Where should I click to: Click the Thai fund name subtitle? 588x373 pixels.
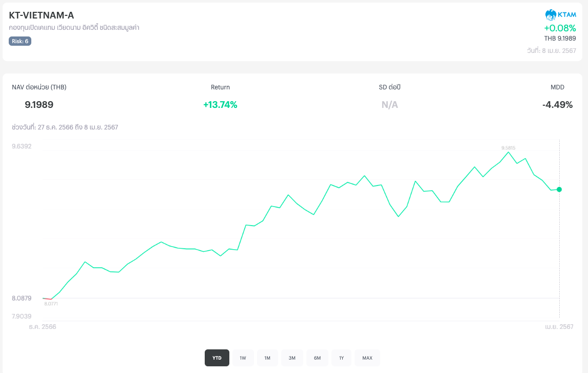74,28
